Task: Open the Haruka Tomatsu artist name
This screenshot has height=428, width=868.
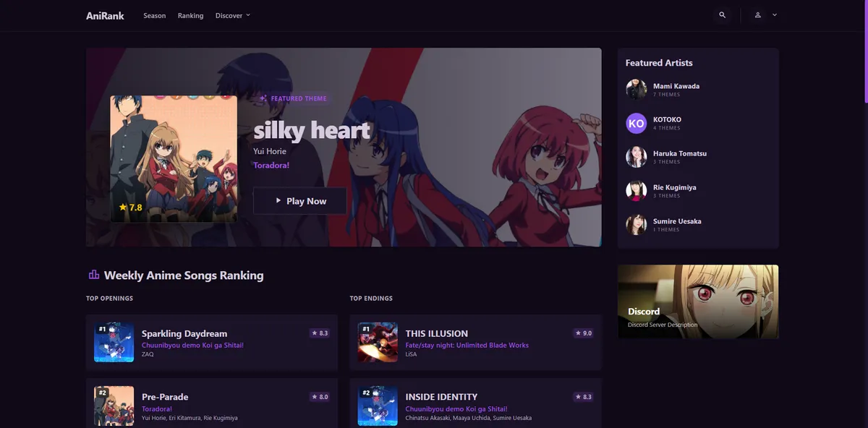Action: [x=680, y=153]
